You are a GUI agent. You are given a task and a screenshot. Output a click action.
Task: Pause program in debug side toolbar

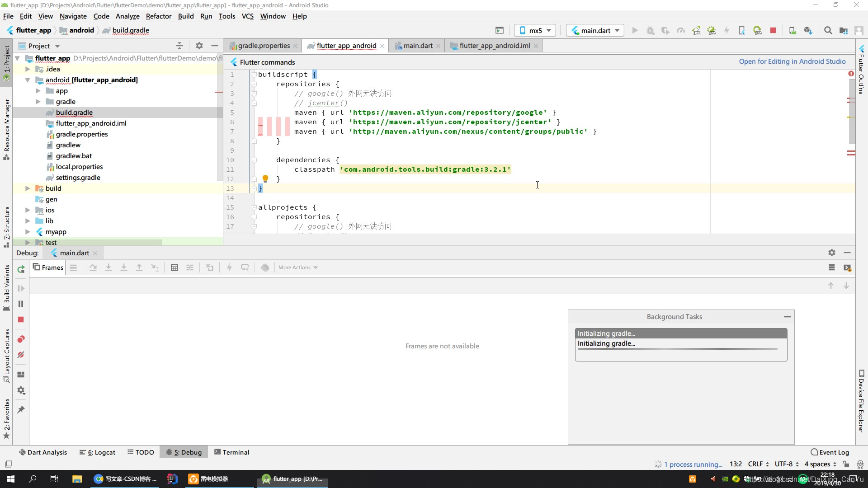click(21, 304)
